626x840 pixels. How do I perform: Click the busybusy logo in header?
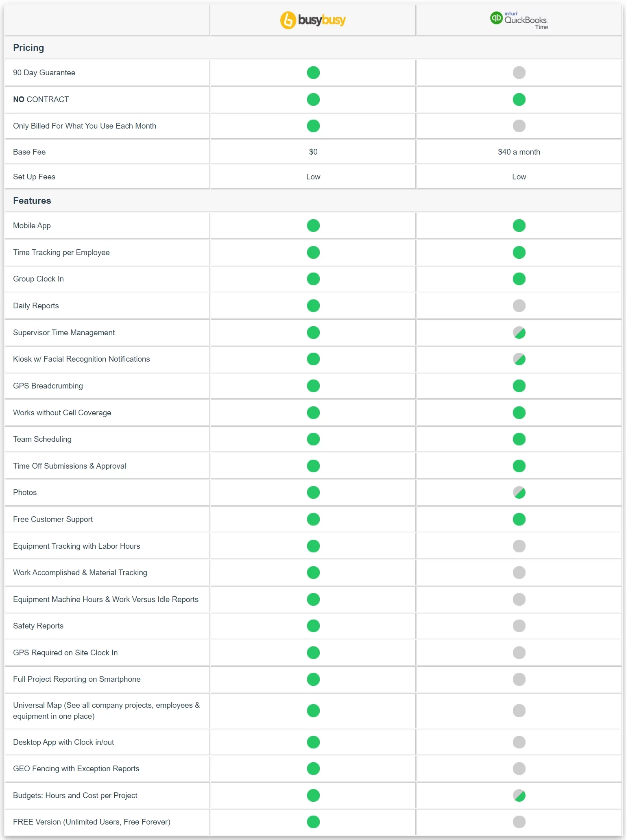coord(313,20)
